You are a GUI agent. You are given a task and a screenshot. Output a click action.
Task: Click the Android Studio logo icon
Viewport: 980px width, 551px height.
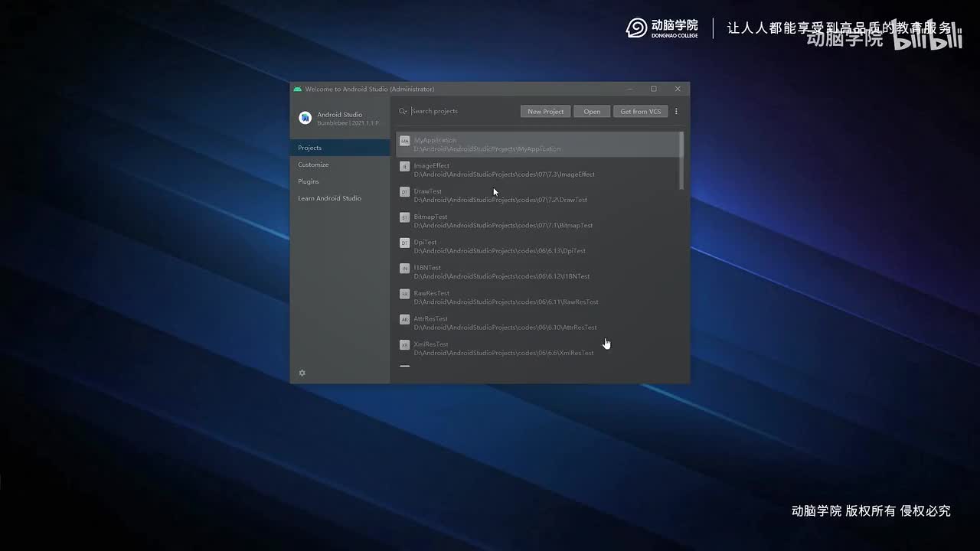(x=305, y=118)
